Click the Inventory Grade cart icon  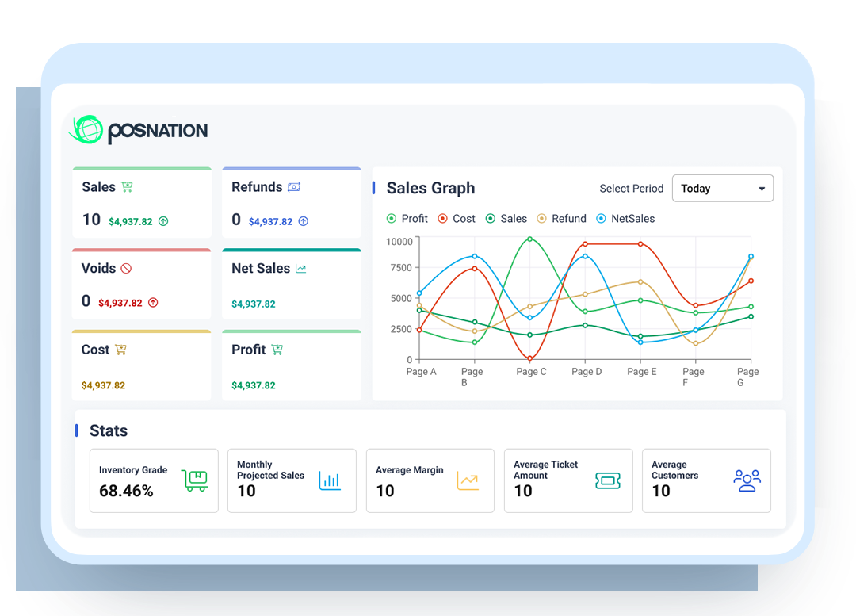point(194,480)
